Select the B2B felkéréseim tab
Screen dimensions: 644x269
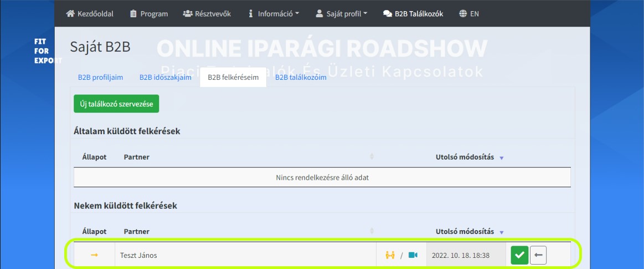[x=233, y=77]
